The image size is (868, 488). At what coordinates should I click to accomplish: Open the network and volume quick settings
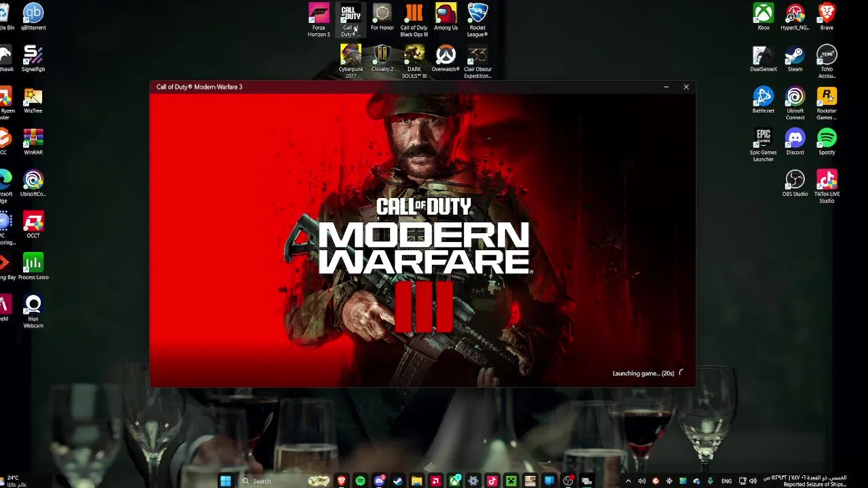(747, 481)
